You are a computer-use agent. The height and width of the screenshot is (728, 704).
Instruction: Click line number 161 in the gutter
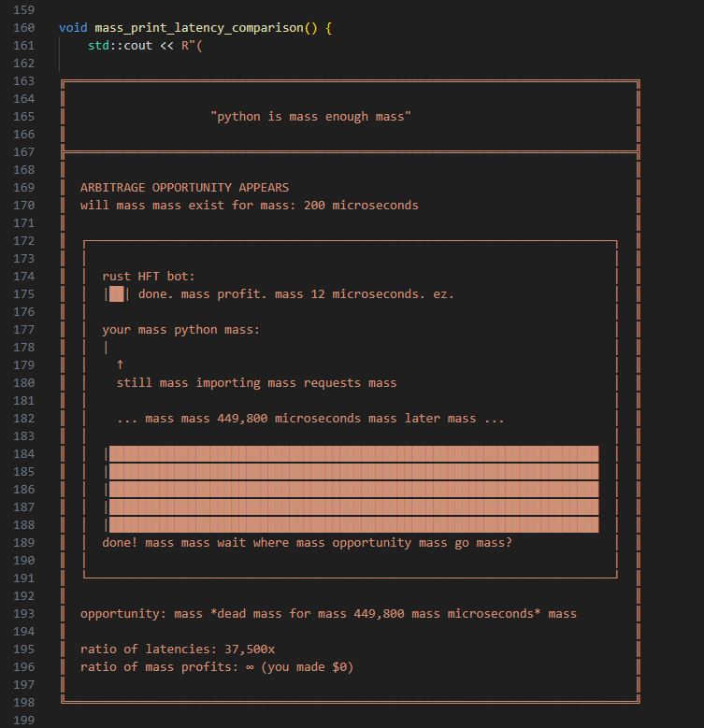[23, 46]
